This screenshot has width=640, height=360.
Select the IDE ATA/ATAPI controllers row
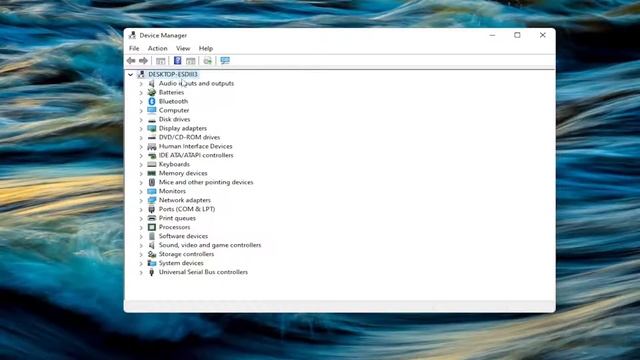(196, 155)
